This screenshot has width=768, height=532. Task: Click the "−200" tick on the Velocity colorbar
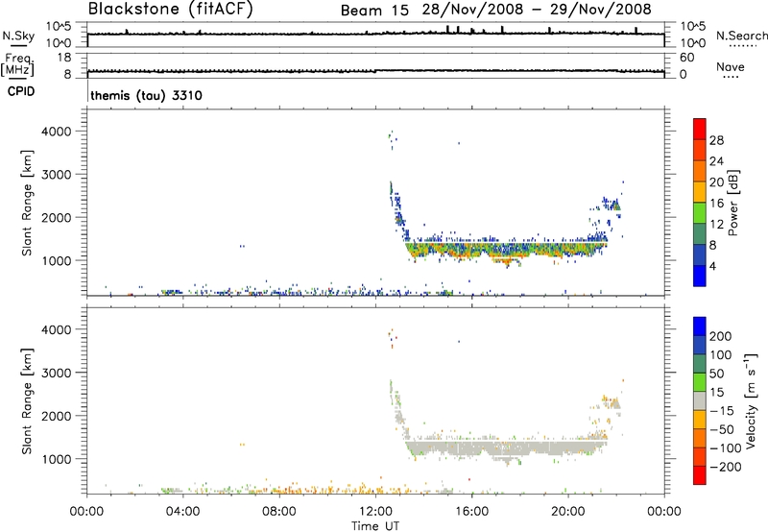tap(726, 467)
